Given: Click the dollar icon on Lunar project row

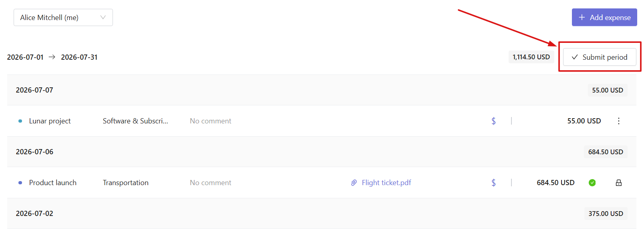Looking at the screenshot, I should coord(493,121).
